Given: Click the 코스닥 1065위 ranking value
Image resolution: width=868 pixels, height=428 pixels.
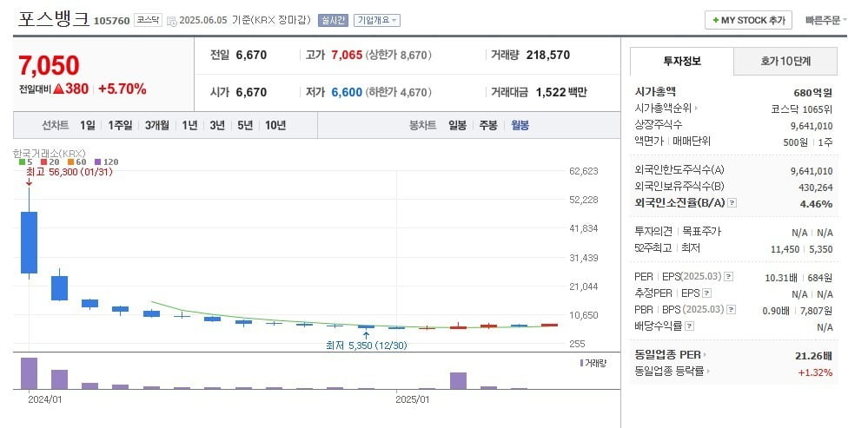Looking at the screenshot, I should coord(802,109).
